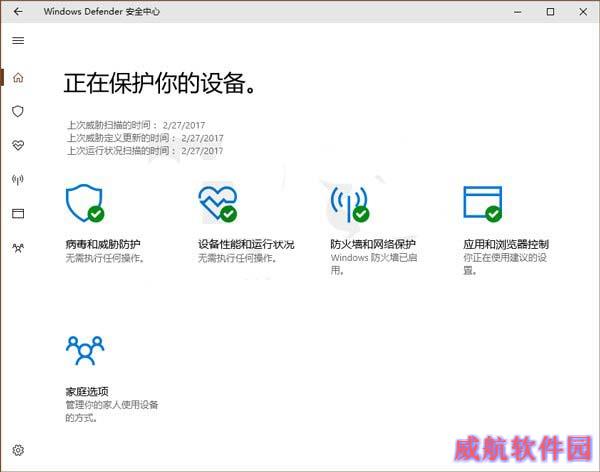The width and height of the screenshot is (600, 472).
Task: Open 应用和浏览器控制 section title
Action: pos(506,244)
